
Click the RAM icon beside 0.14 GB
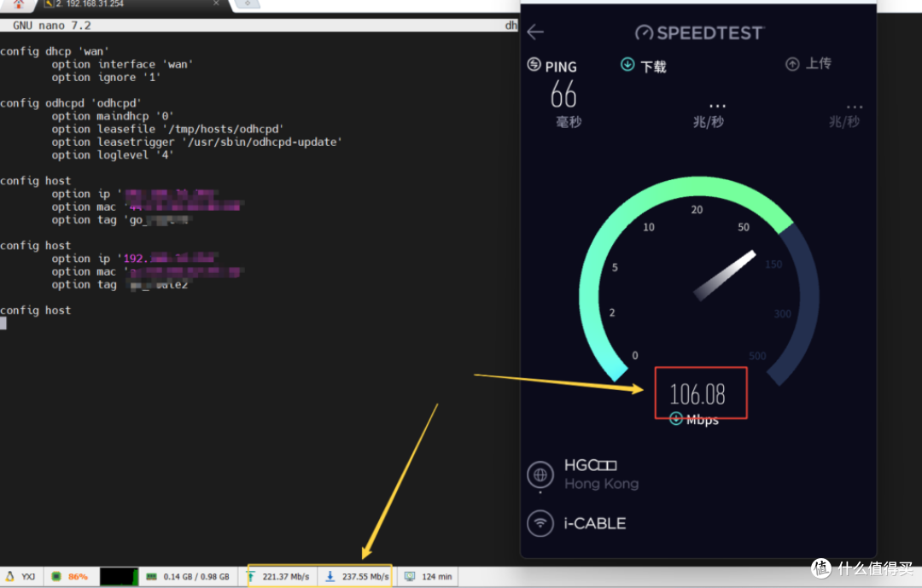(x=151, y=576)
